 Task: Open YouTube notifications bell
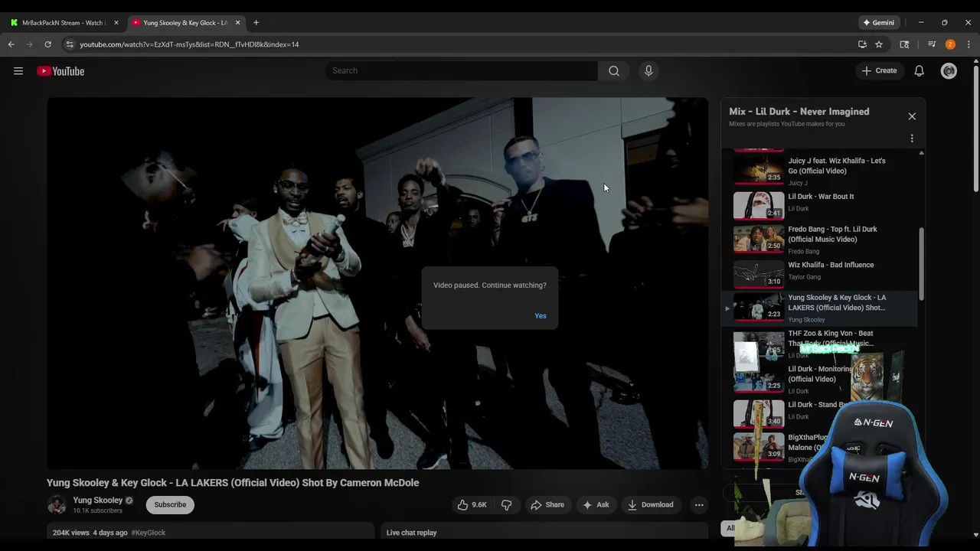pos(919,71)
